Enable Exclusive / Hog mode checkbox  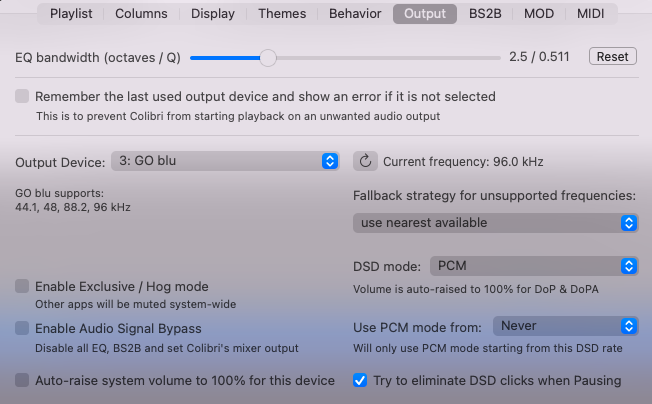22,286
